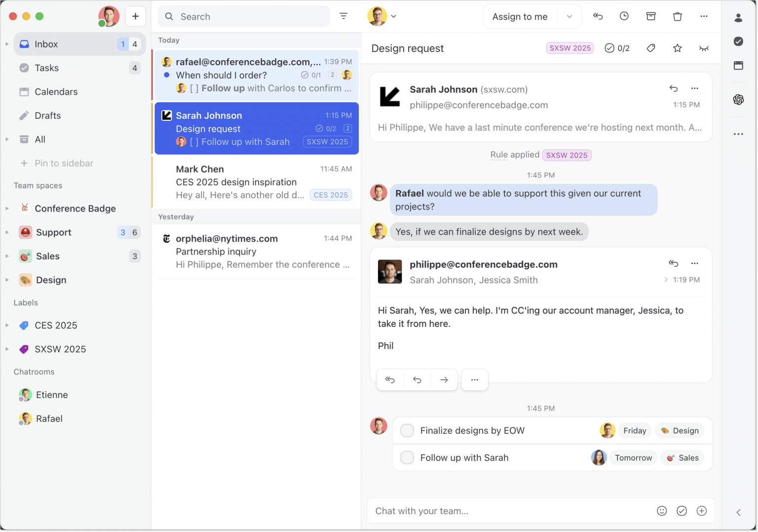This screenshot has width=758, height=532.
Task: Expand the All folder arrow
Action: (x=7, y=140)
